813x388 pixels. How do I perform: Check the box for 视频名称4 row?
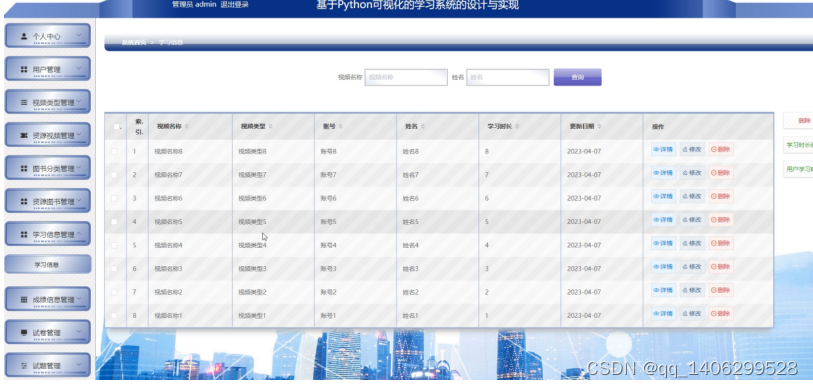[114, 245]
